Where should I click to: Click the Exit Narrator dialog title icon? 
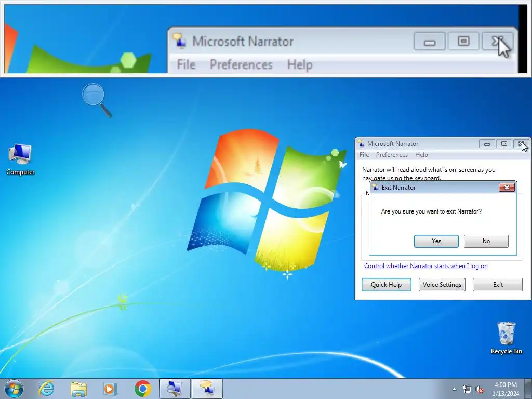pos(375,187)
